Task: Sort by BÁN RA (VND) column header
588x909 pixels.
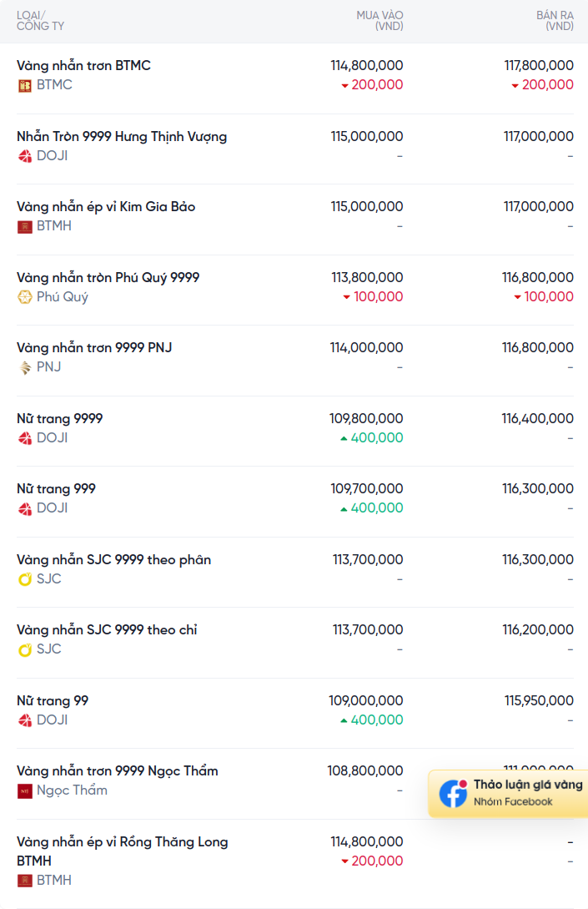Action: point(555,20)
